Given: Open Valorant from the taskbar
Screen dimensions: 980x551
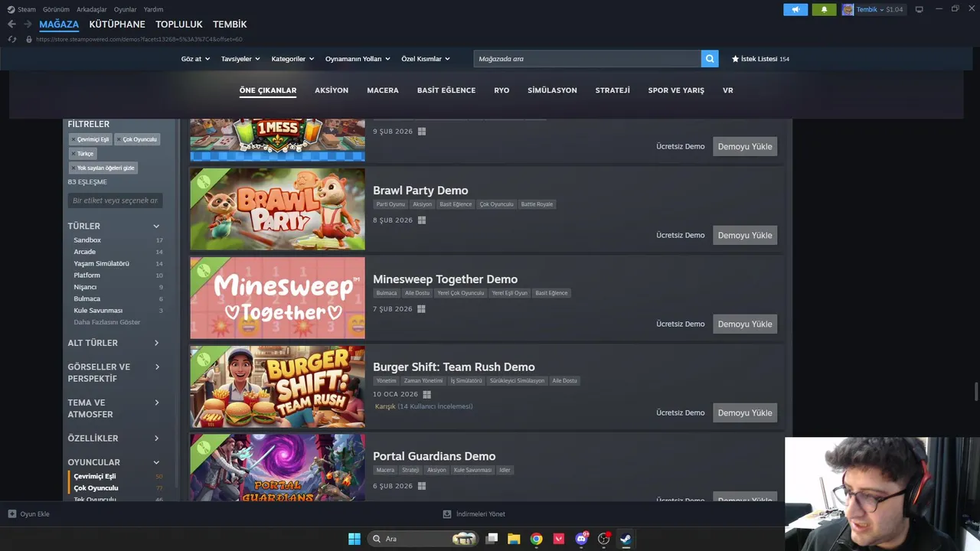Looking at the screenshot, I should pyautogui.click(x=559, y=539).
